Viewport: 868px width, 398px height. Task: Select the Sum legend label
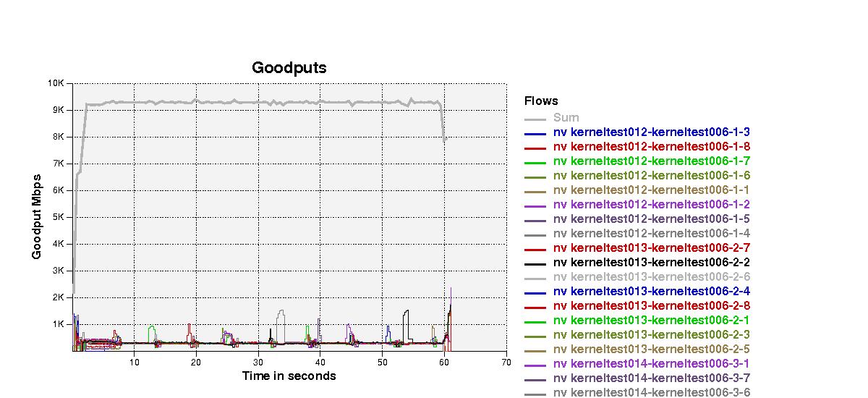(566, 117)
